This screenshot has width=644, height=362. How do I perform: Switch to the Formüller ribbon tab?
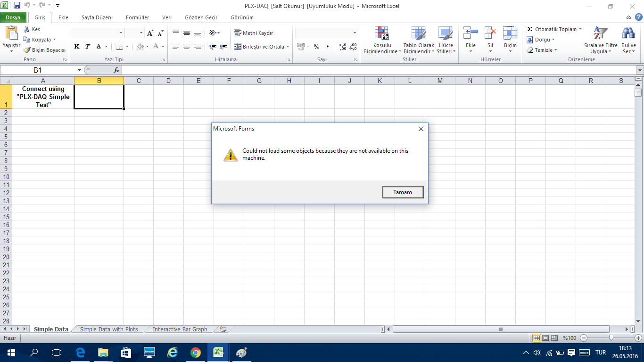click(137, 17)
